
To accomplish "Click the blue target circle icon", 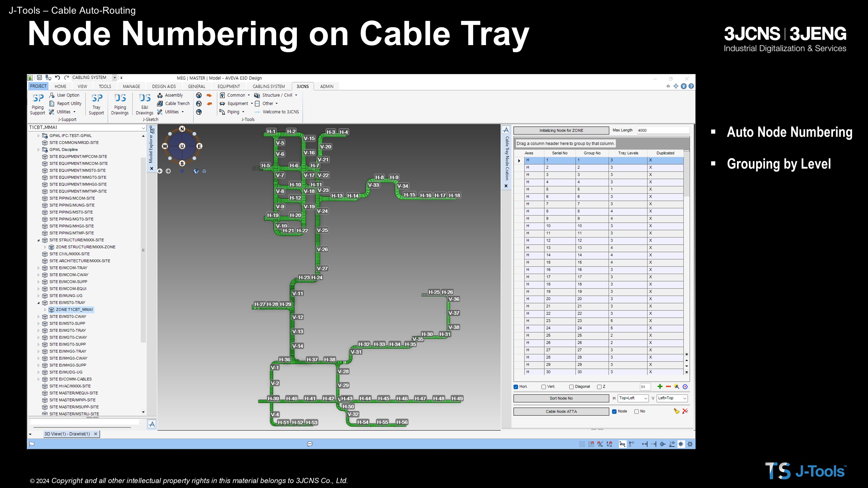I will click(x=685, y=387).
